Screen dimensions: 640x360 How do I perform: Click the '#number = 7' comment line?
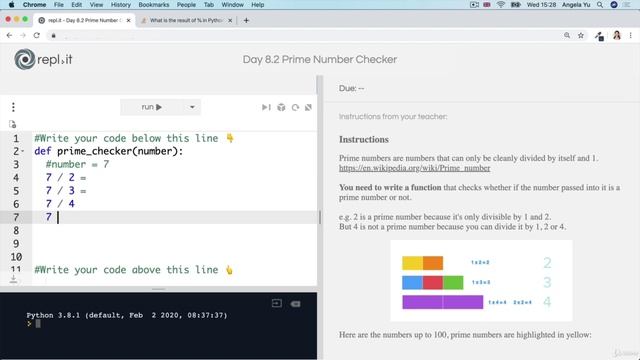coord(77,164)
